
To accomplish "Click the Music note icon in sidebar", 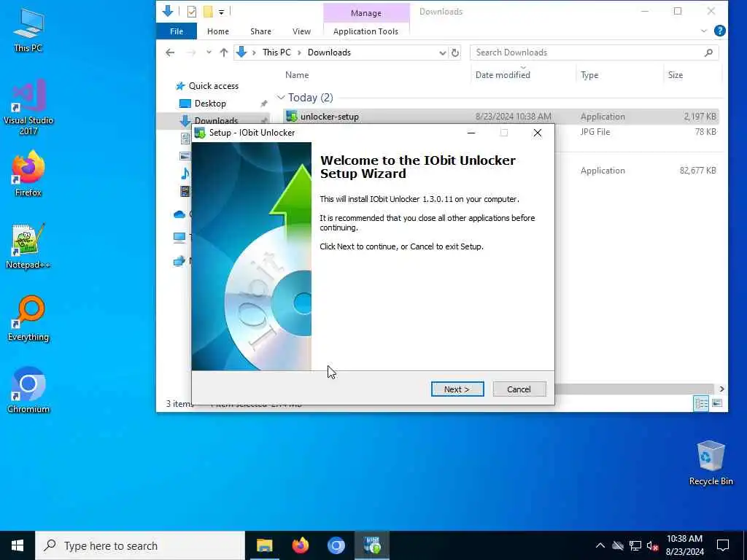I will [x=185, y=174].
